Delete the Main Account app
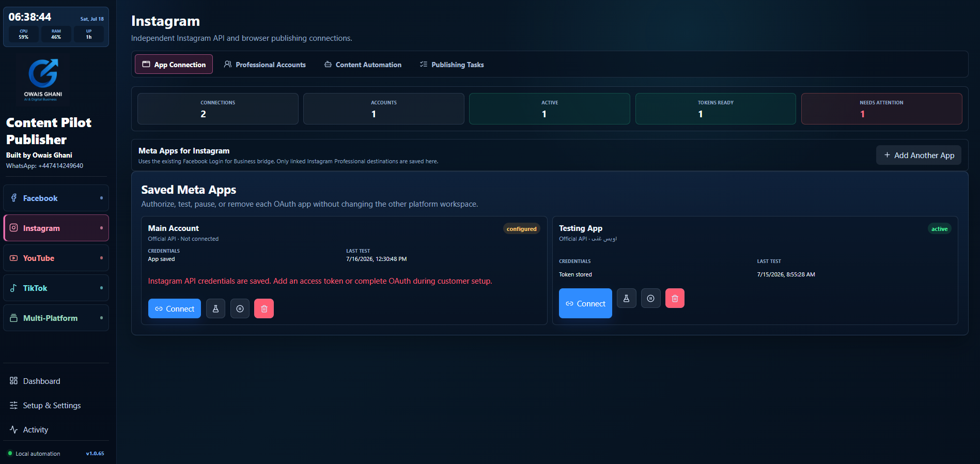The width and height of the screenshot is (980, 464). (264, 308)
